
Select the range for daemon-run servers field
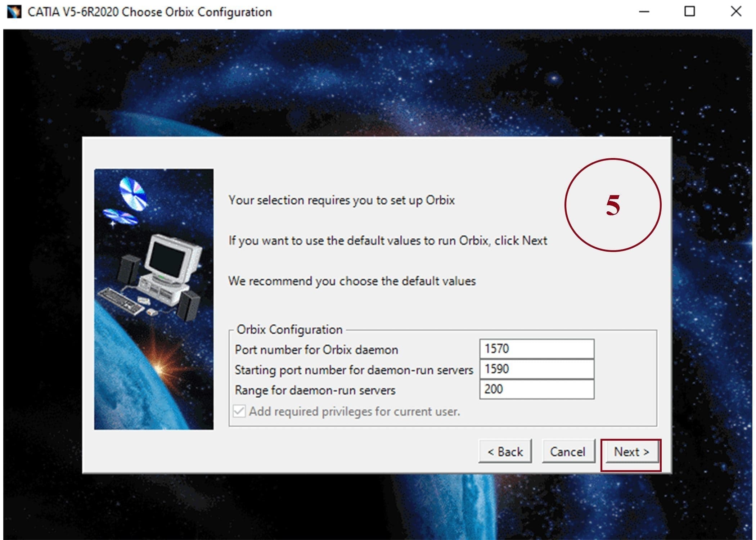(x=536, y=389)
